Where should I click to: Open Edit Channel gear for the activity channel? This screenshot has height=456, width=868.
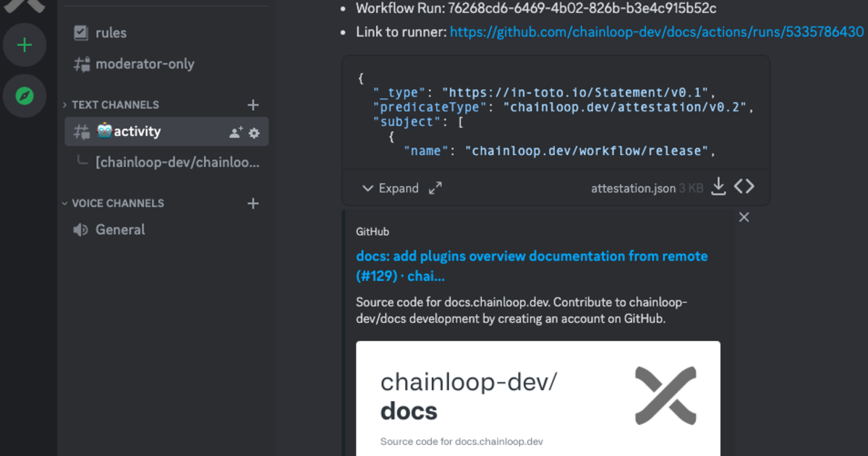point(255,132)
